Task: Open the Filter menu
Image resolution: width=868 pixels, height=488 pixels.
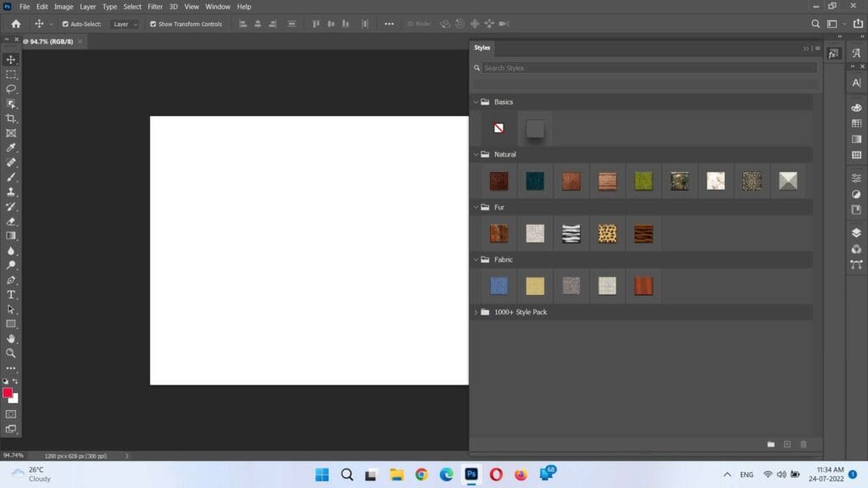Action: [x=155, y=7]
